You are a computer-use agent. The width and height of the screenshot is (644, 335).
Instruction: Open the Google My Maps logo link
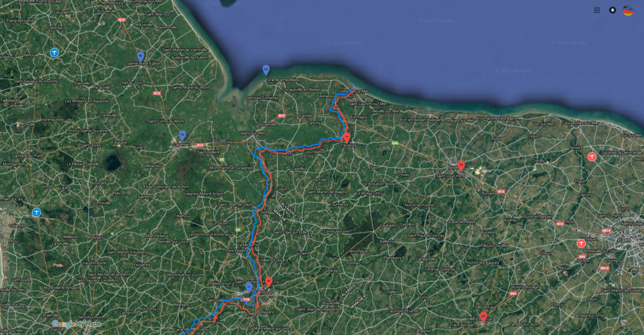(77, 324)
